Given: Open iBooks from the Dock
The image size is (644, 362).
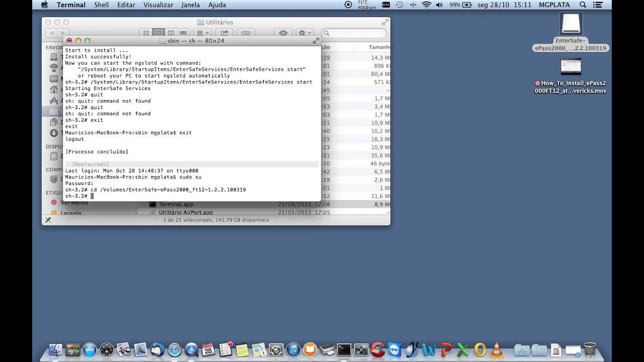Looking at the screenshot, I should 310,349.
